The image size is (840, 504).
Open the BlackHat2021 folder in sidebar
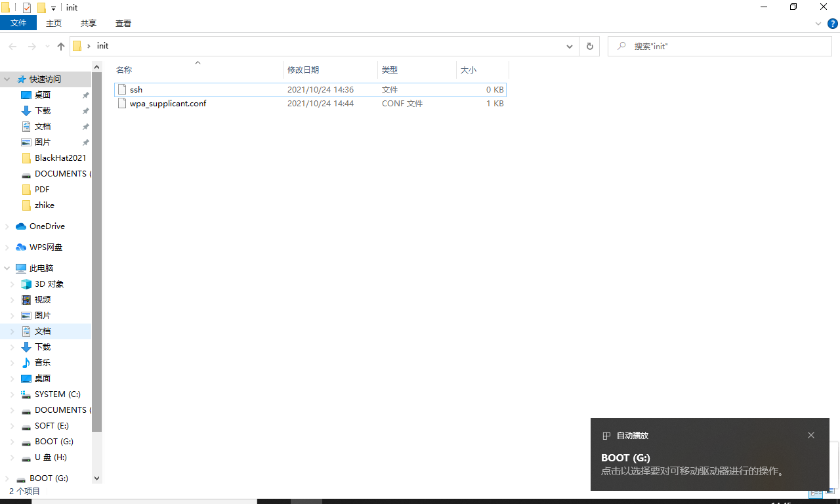[x=60, y=158]
